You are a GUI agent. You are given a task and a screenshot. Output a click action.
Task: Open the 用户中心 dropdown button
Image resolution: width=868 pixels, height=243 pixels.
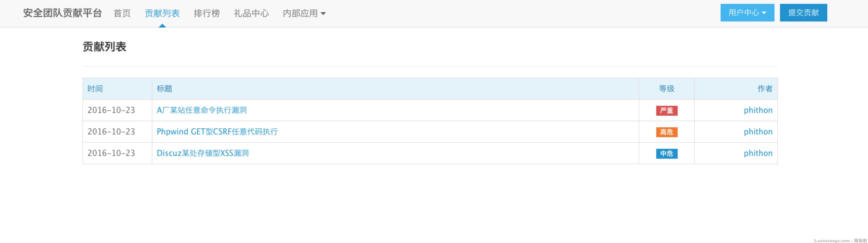point(747,13)
